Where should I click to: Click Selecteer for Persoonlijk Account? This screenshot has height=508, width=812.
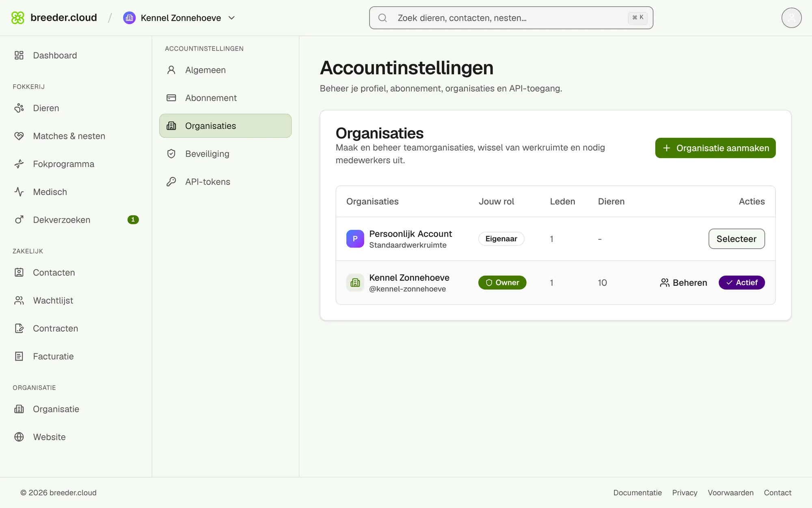736,239
